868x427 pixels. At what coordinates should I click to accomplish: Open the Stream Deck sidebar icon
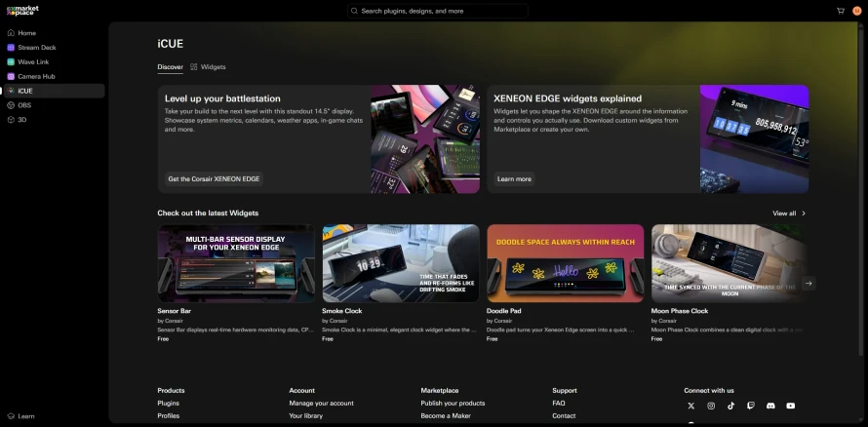(11, 48)
